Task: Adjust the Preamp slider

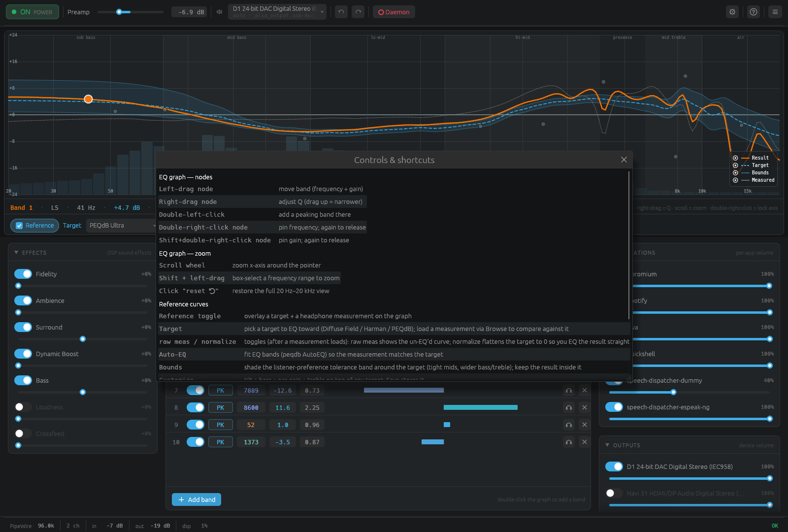Action: [x=131, y=12]
